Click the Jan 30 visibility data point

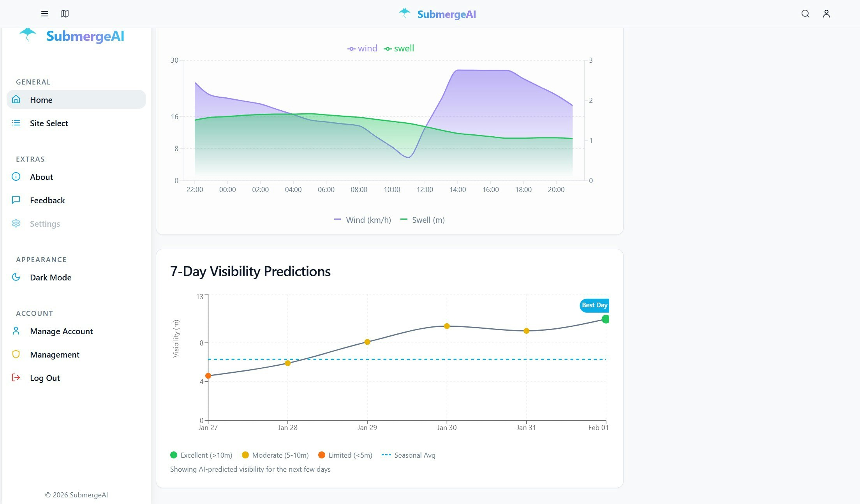446,326
